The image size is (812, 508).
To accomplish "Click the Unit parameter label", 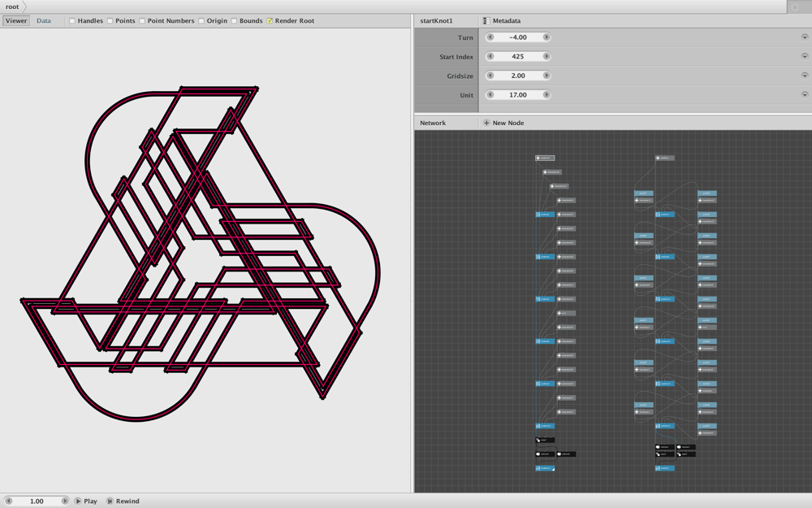I will pyautogui.click(x=467, y=95).
